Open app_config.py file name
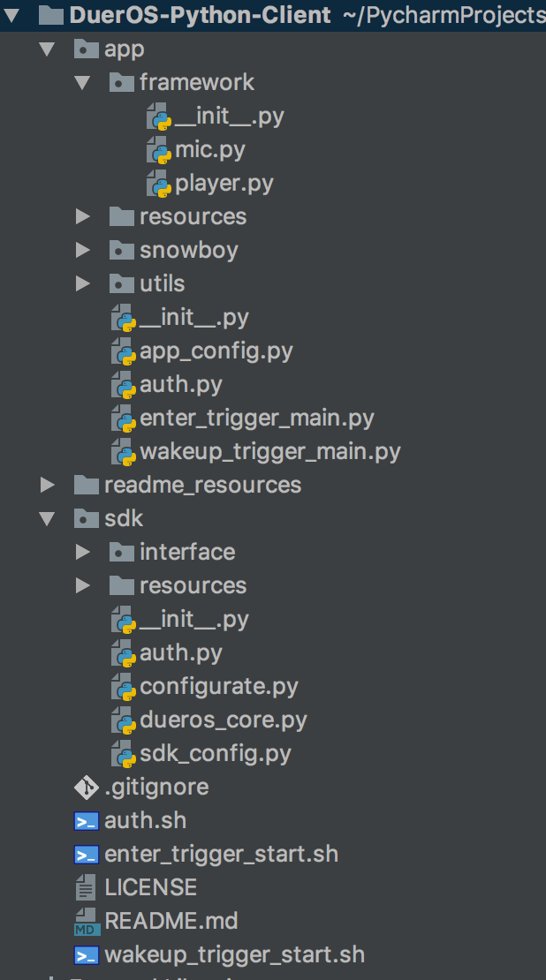 (216, 351)
